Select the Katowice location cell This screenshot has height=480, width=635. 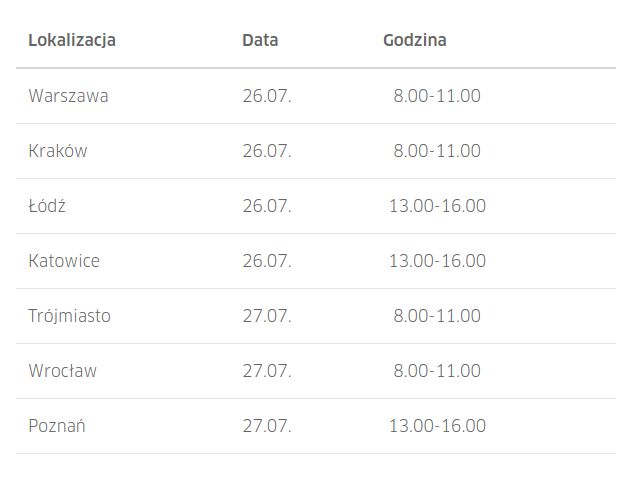pyautogui.click(x=64, y=261)
